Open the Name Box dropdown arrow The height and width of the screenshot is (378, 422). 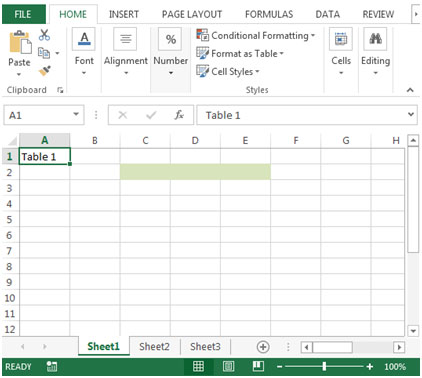coord(76,114)
